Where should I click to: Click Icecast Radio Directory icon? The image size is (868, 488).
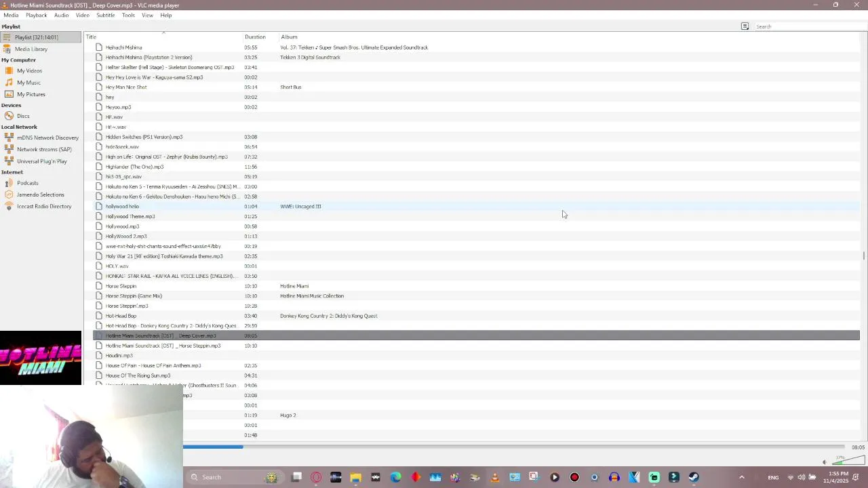[x=9, y=206]
